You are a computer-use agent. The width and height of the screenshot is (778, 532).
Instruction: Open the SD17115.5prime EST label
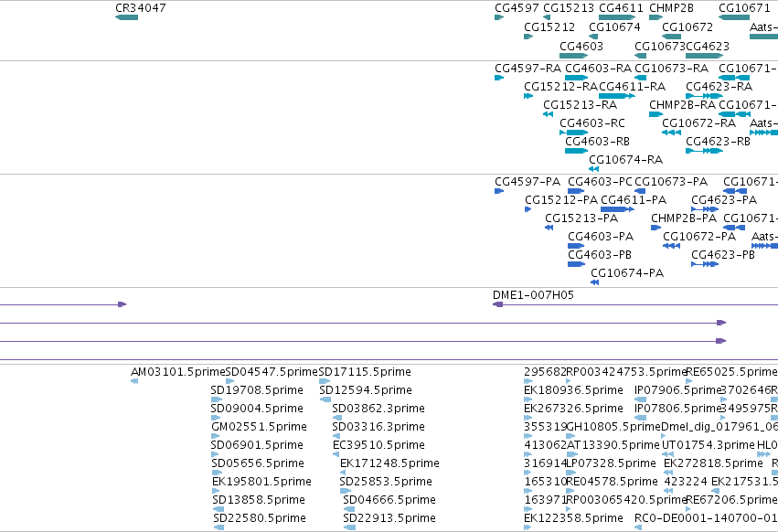(365, 372)
